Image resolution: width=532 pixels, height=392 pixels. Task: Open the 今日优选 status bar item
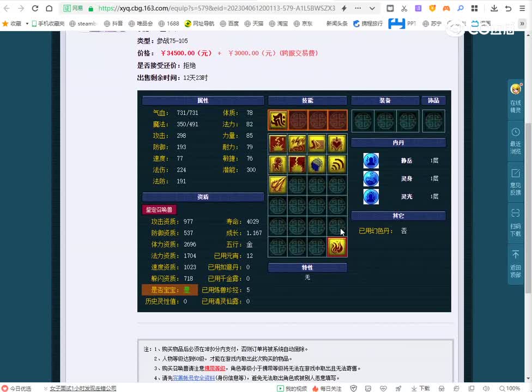point(16,388)
